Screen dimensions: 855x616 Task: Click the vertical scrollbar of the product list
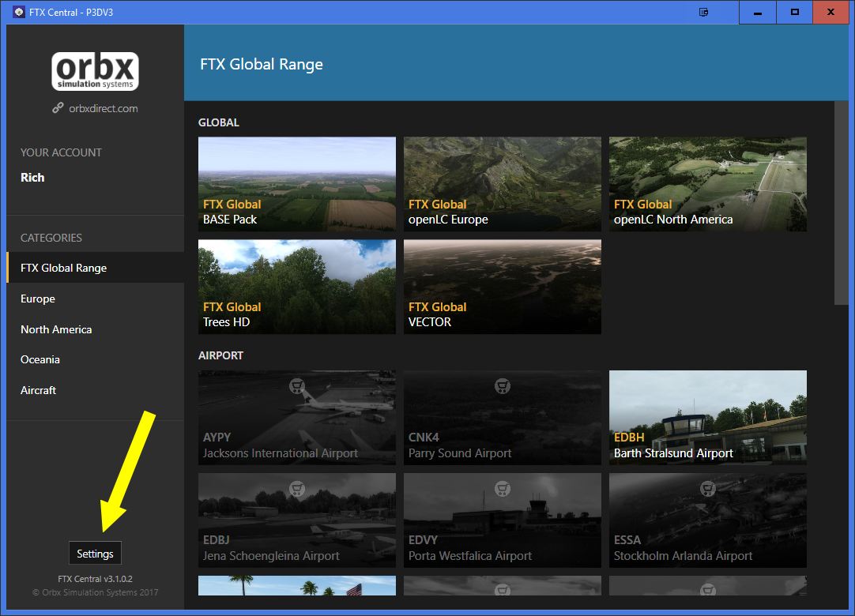click(842, 203)
